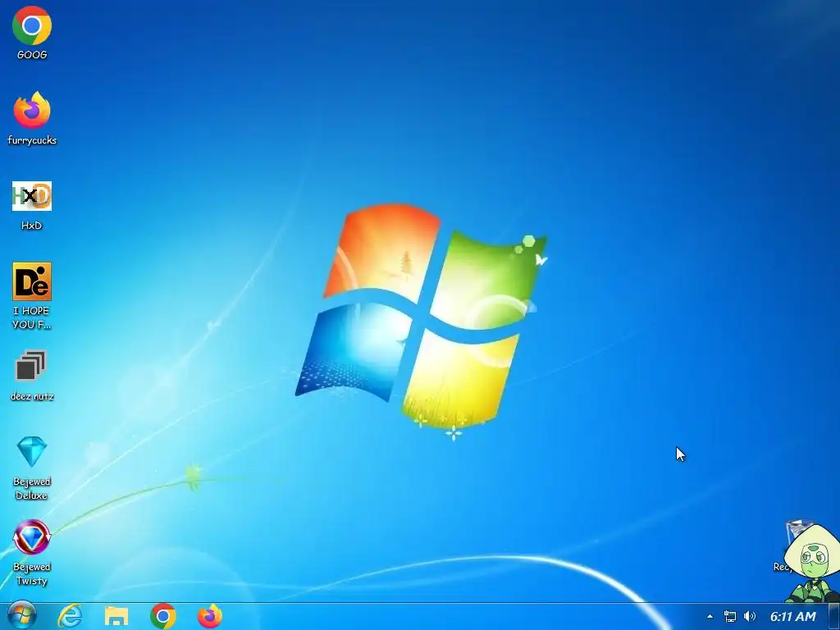
Task: Open the Windows Start menu orb
Action: coord(21,616)
